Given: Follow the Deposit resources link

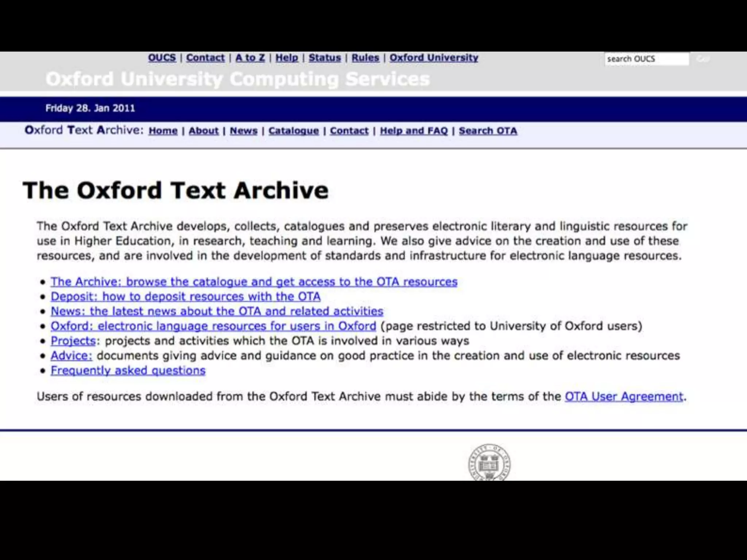Looking at the screenshot, I should (185, 297).
